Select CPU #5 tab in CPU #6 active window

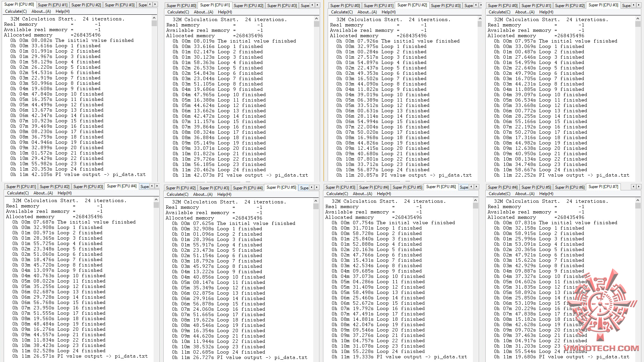pos(407,187)
